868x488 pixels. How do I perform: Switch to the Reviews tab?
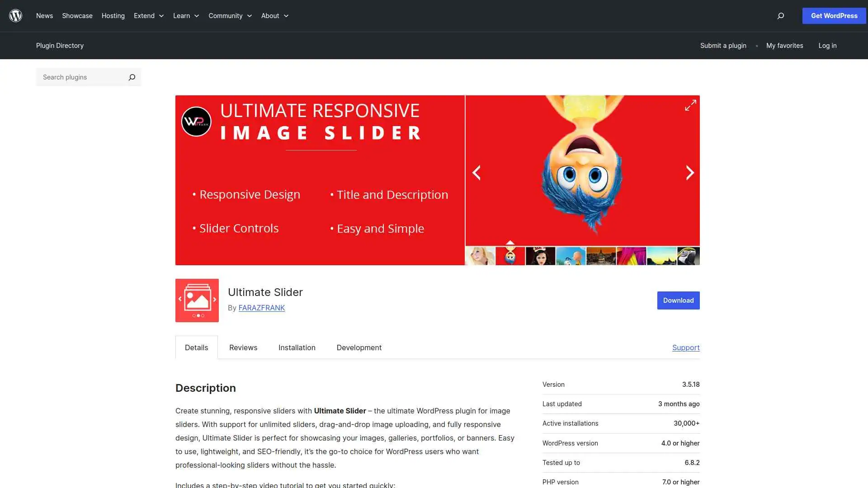coord(243,347)
